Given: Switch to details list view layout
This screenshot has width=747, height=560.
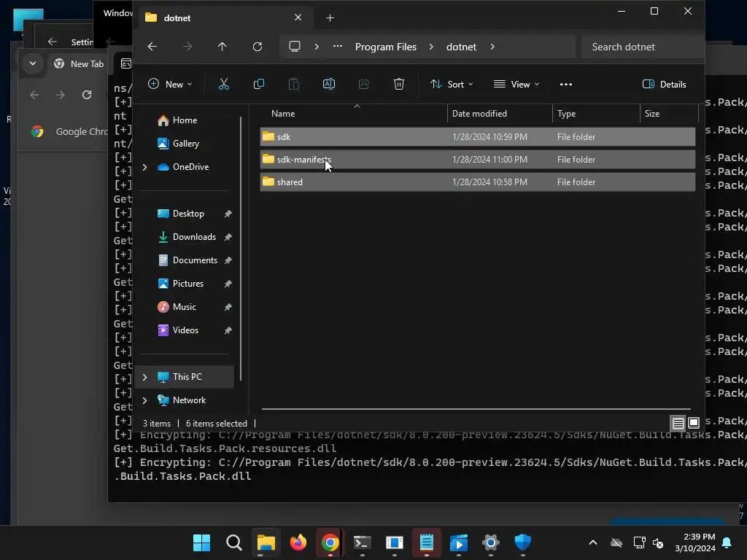Looking at the screenshot, I should tap(678, 423).
